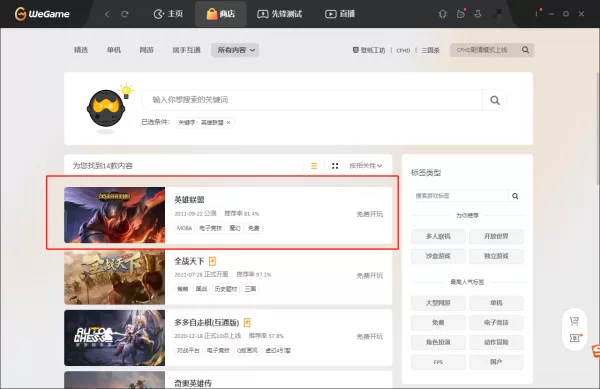Filter by the 大型网游 tag

(438, 303)
